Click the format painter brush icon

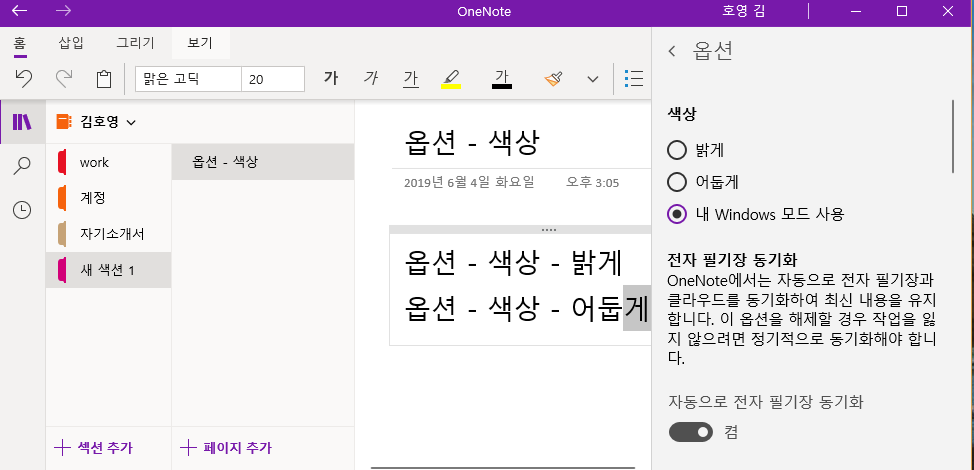pyautogui.click(x=553, y=79)
